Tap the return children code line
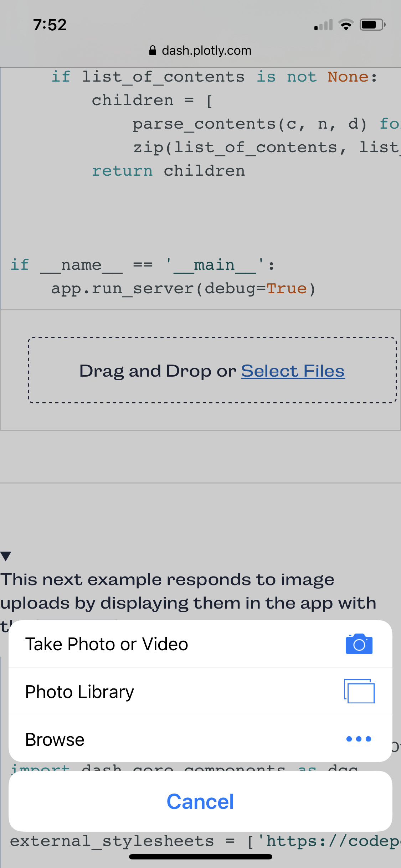The width and height of the screenshot is (401, 868). tap(169, 171)
